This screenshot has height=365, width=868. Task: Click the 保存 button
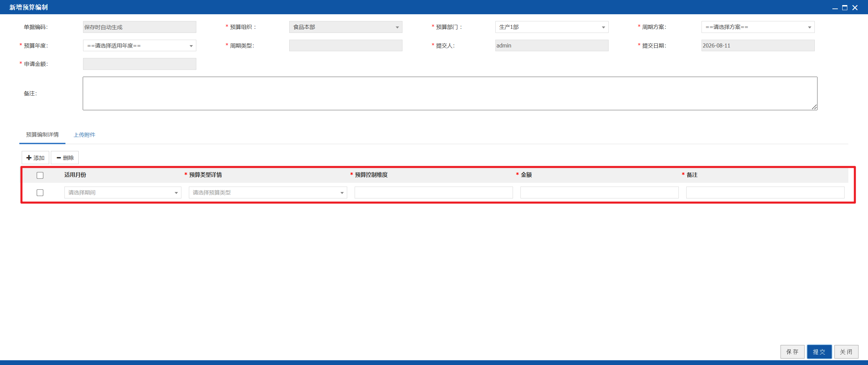[792, 352]
